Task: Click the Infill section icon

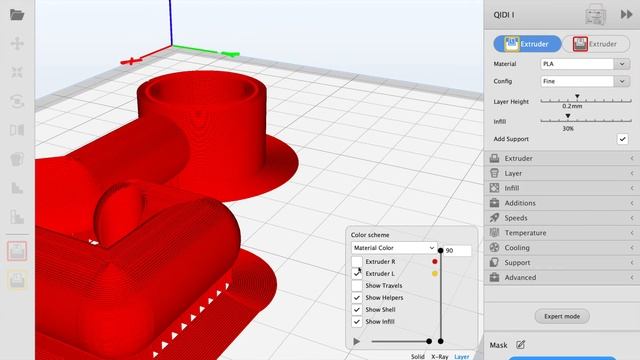Action: pos(494,188)
